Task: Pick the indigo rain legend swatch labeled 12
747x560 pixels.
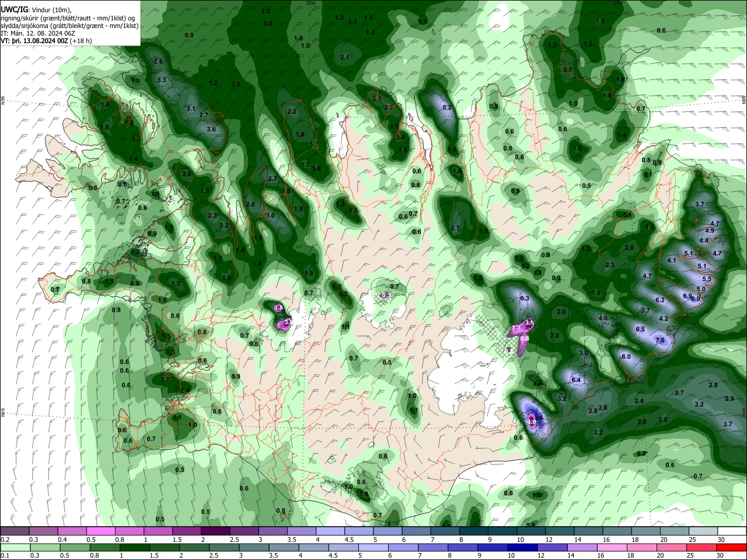Action: 552,548
